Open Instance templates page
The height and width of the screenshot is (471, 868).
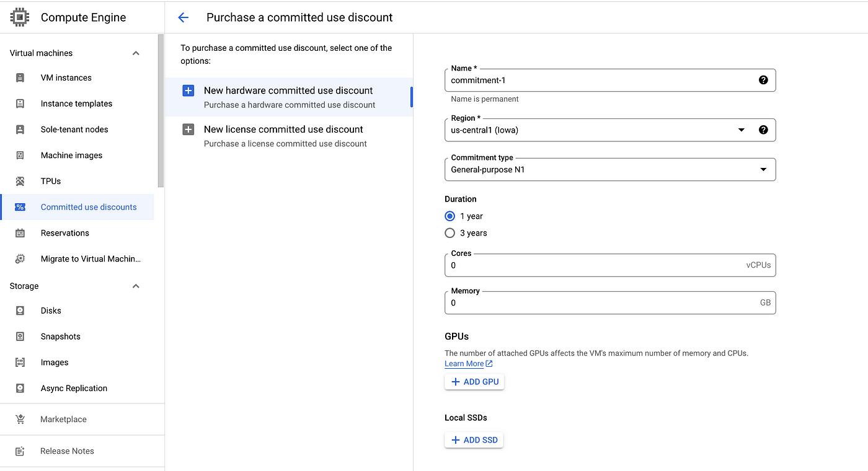(77, 103)
